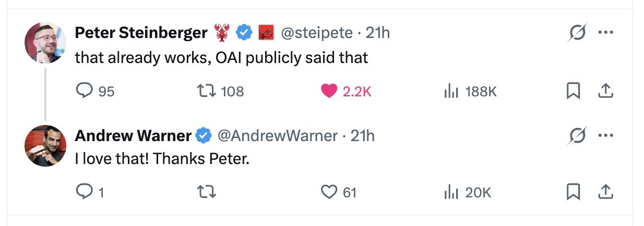Visit the @steipete handle link
Screen dimensions: 644x226
[x=317, y=33]
